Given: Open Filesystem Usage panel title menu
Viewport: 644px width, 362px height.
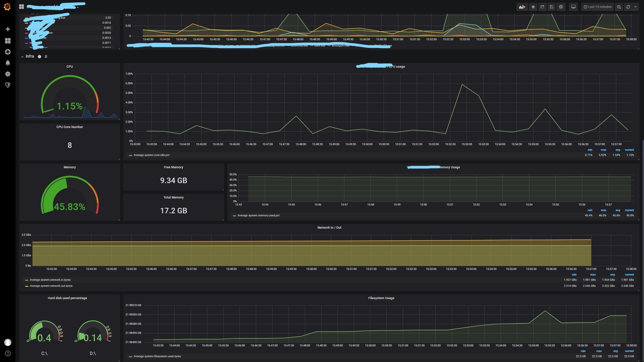Looking at the screenshot, I should coord(381,298).
